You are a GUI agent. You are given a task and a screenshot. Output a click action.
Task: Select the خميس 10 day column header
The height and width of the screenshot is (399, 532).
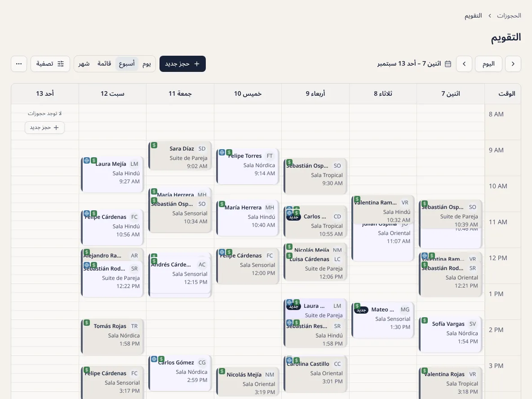pyautogui.click(x=248, y=93)
